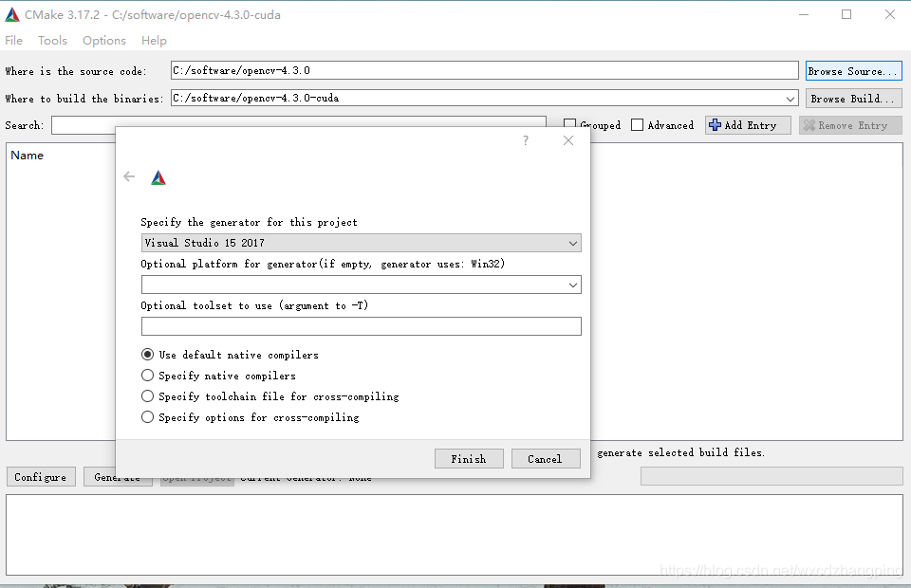Screen dimensions: 911x588
Task: Click the source code path field
Action: (485, 70)
